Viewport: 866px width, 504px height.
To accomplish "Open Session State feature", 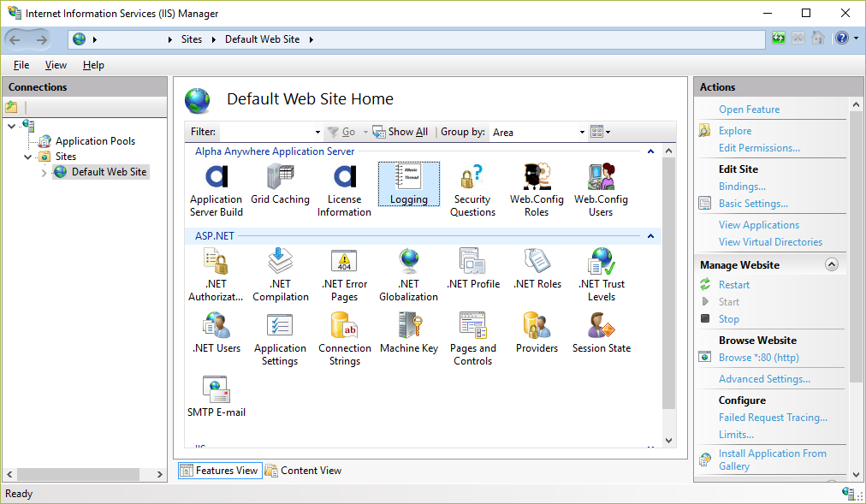I will point(602,333).
